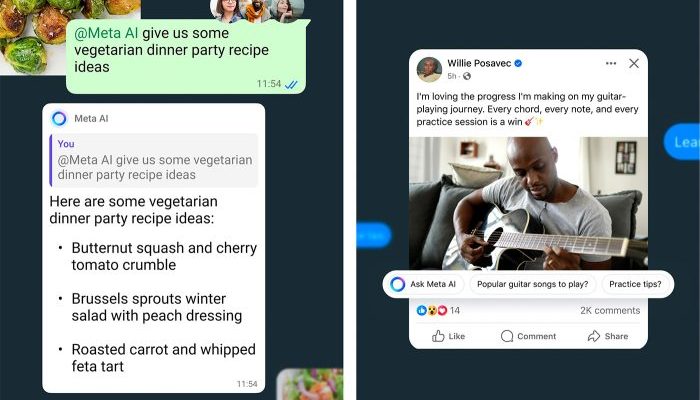
Task: Open the post reaction emojis count
Action: [x=438, y=310]
